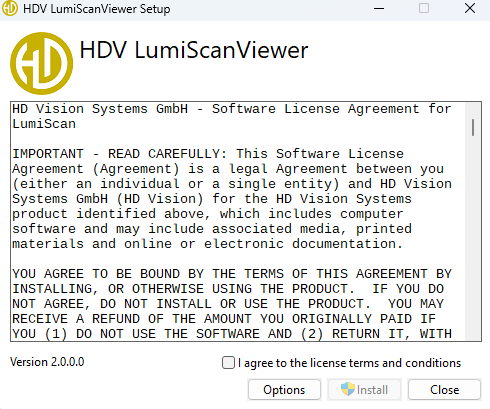Click the 'HDV LumiScanViewer Setup' window title
The image size is (490, 409).
coord(97,9)
